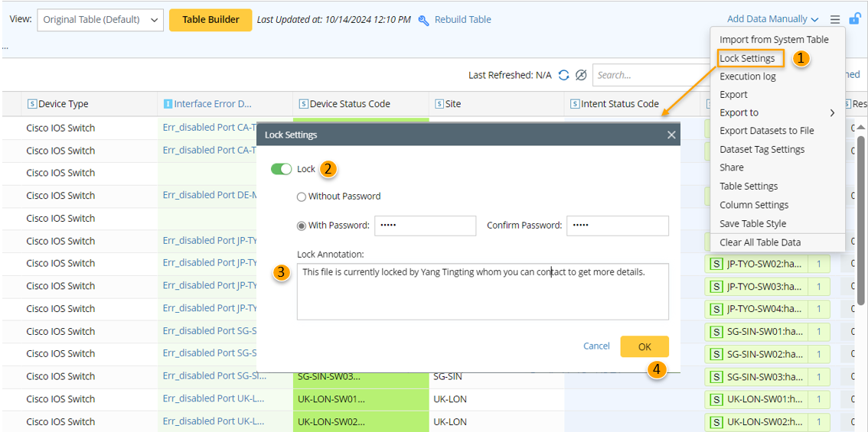
Task: Click the S icon beside JP-TYO-SW02 entry
Action: click(x=716, y=264)
